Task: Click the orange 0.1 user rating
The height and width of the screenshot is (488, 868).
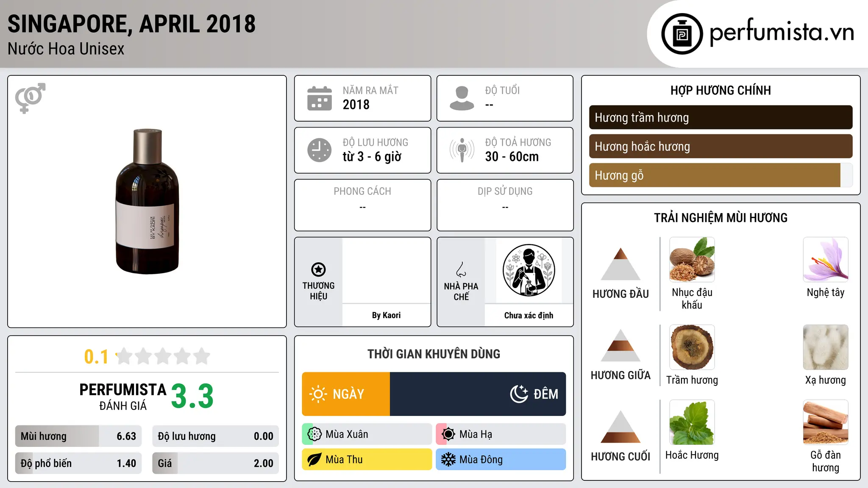Action: coord(96,357)
